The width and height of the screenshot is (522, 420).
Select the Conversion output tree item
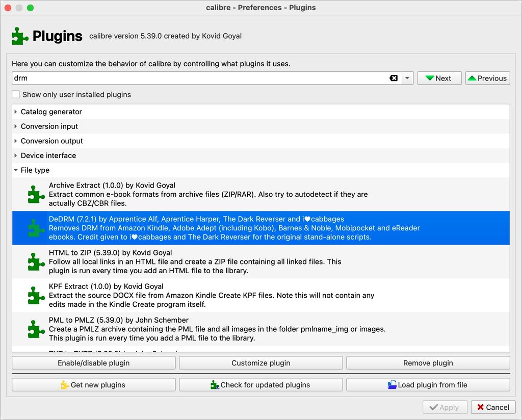point(51,141)
